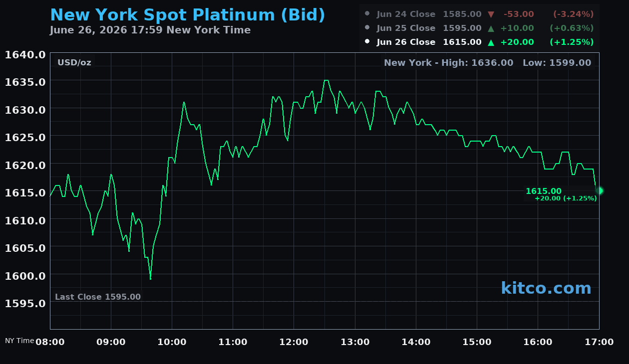Click the bright up arrow beside +20.00

(491, 42)
